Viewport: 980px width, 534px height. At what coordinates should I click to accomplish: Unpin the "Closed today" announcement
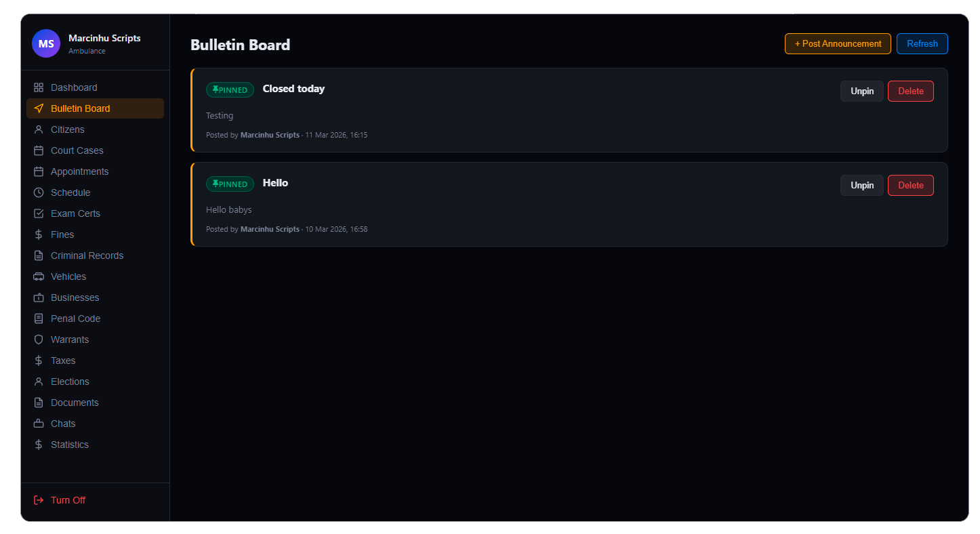862,91
